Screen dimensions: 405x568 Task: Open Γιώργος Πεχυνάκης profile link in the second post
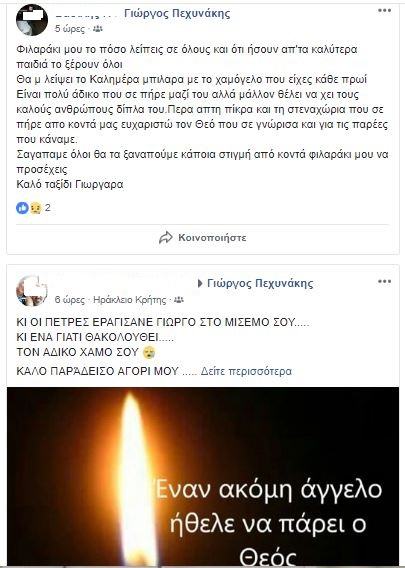click(x=260, y=283)
